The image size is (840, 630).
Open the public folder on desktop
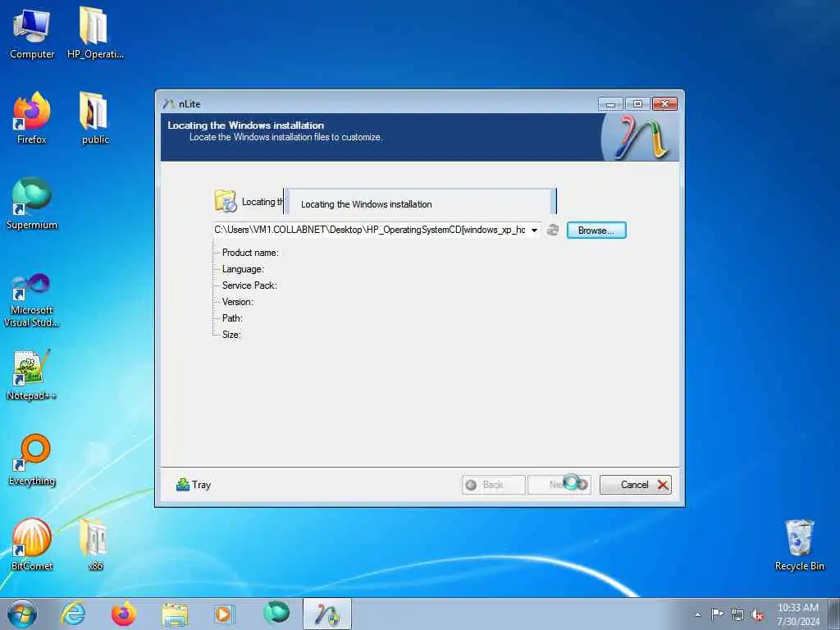95,118
